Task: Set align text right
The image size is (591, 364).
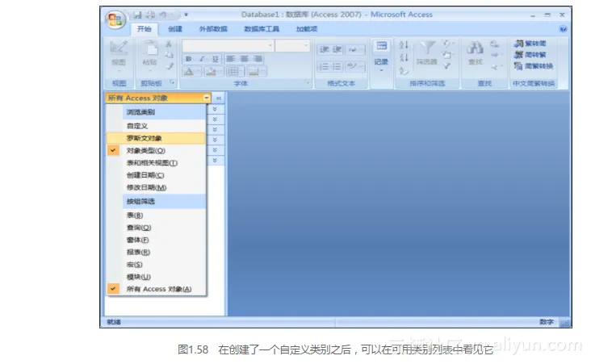Action: coord(258,59)
